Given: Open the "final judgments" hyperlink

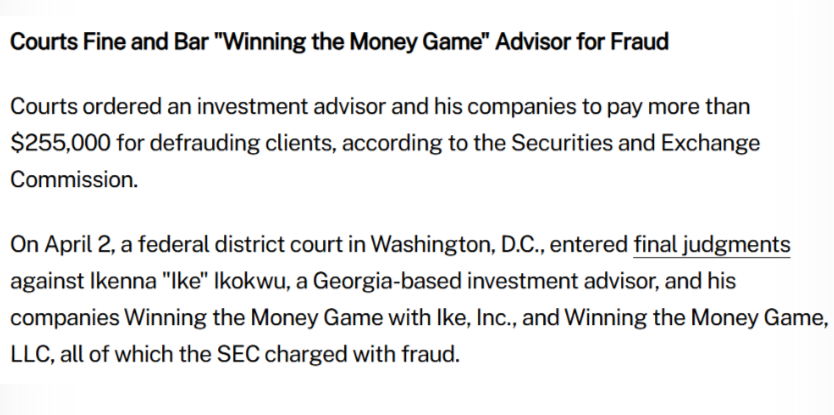Looking at the screenshot, I should tap(712, 245).
